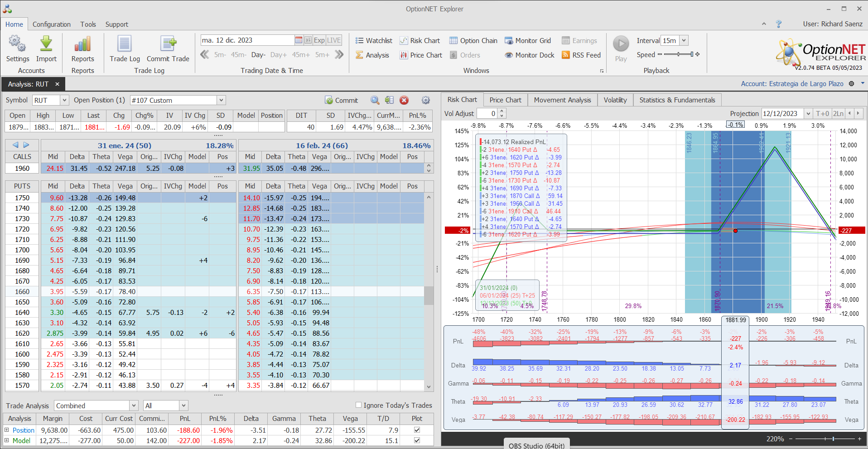
Task: Open the calendar date picker icon
Action: point(299,40)
